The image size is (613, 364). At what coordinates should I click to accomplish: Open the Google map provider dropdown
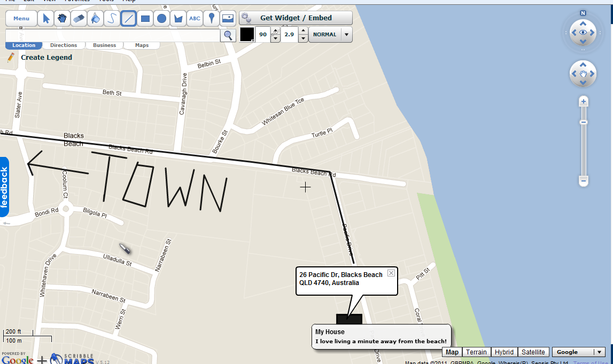pyautogui.click(x=578, y=352)
